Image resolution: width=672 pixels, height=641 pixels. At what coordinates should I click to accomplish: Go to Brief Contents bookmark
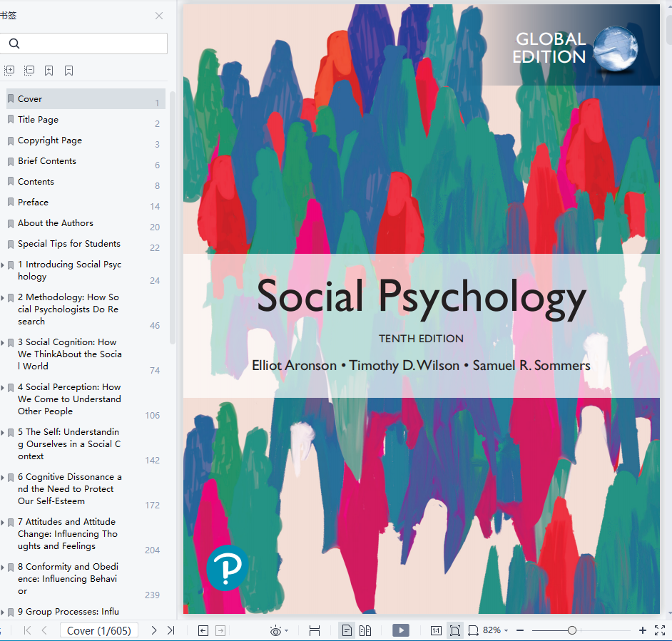click(86, 160)
